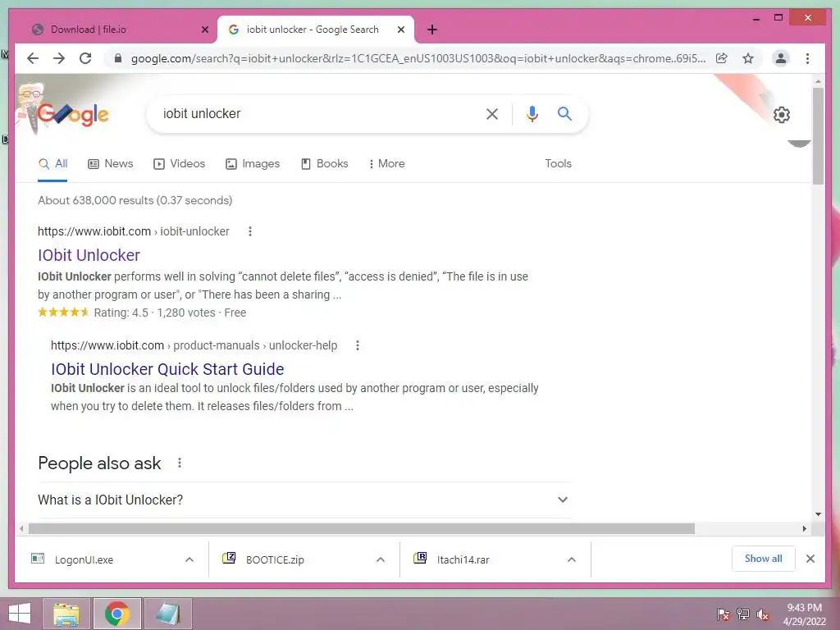The width and height of the screenshot is (840, 630).
Task: Open the Windows Start menu
Action: [20, 614]
